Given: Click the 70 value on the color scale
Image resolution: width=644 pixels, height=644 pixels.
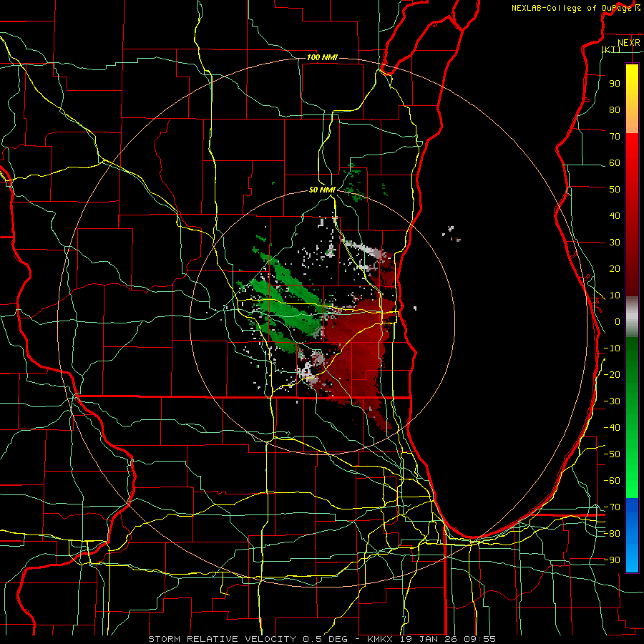Looking at the screenshot, I should pos(615,137).
